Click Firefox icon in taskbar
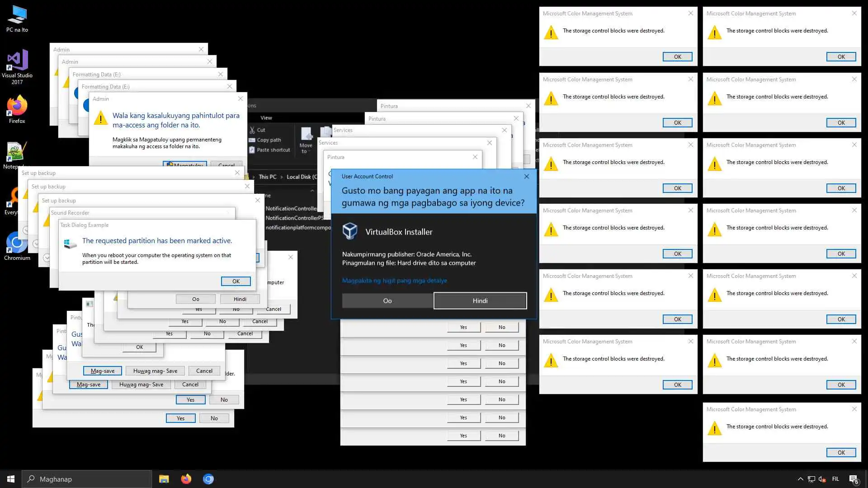The image size is (868, 488). tap(186, 479)
